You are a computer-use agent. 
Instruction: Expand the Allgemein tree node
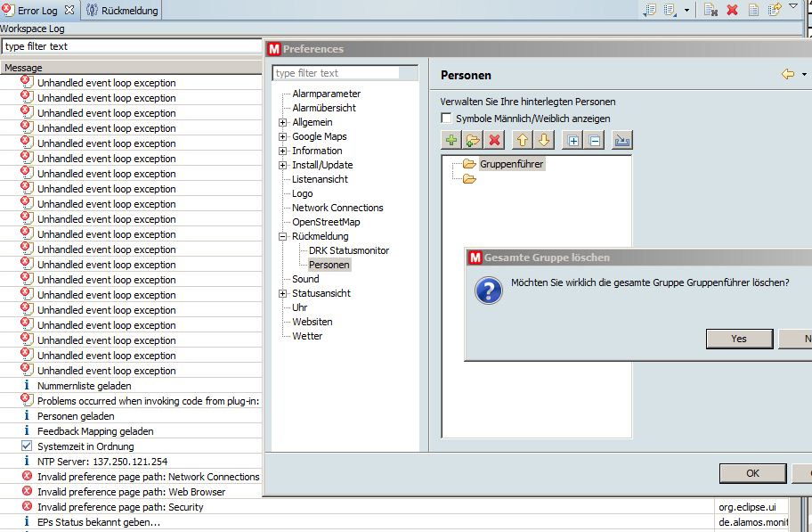pos(283,122)
